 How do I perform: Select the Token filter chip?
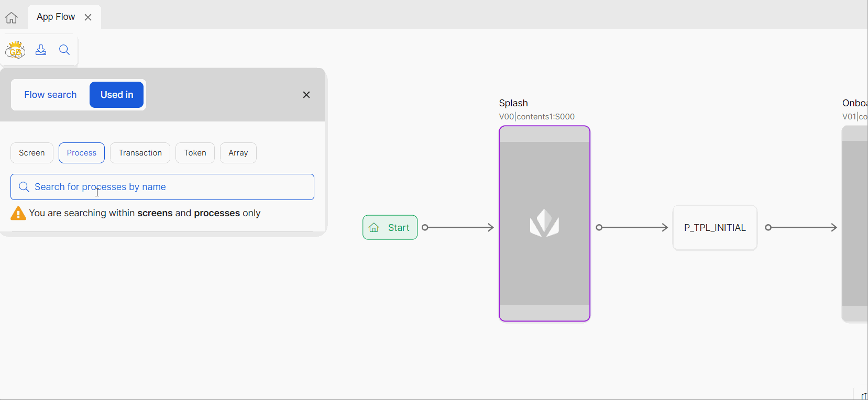(195, 153)
